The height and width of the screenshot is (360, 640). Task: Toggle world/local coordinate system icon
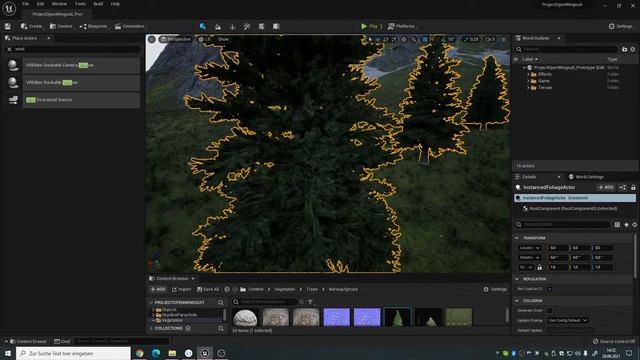404,39
